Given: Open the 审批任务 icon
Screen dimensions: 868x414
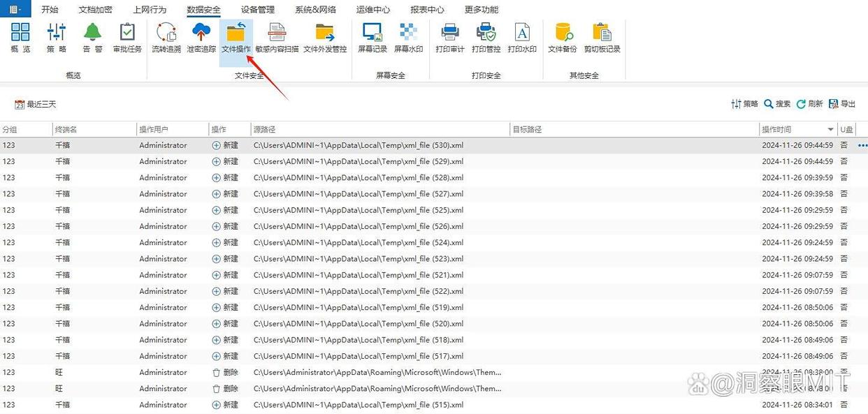Looking at the screenshot, I should 127,33.
